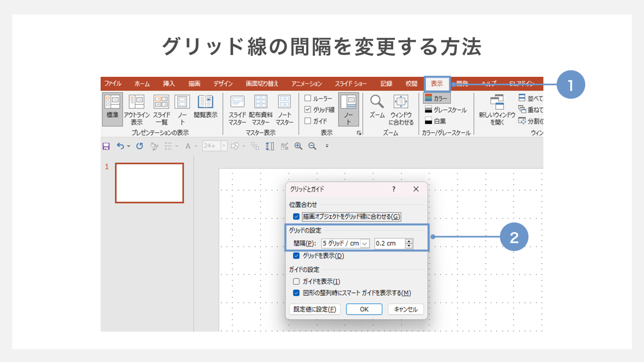Toggle スマートガイドを表示する checkbox
This screenshot has height=362, width=644.
(x=296, y=293)
